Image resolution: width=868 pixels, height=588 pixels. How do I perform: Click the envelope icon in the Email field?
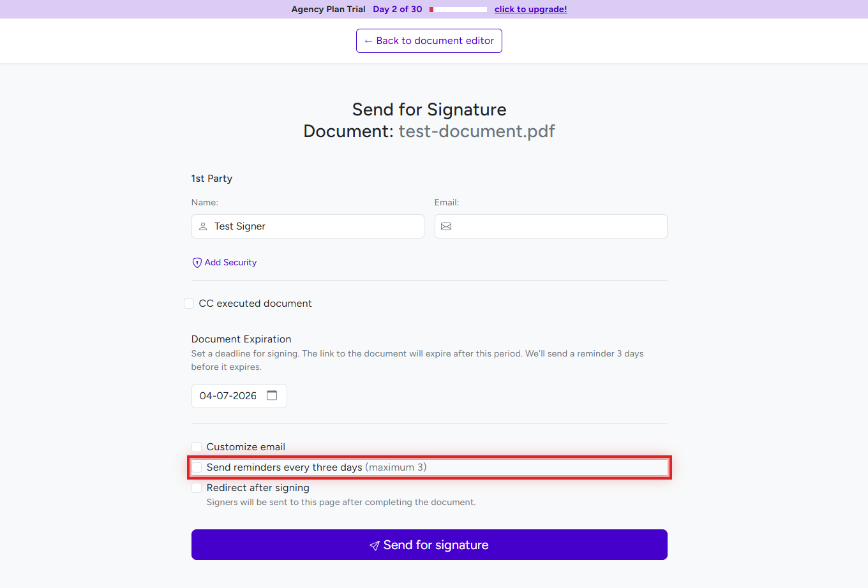pyautogui.click(x=446, y=226)
